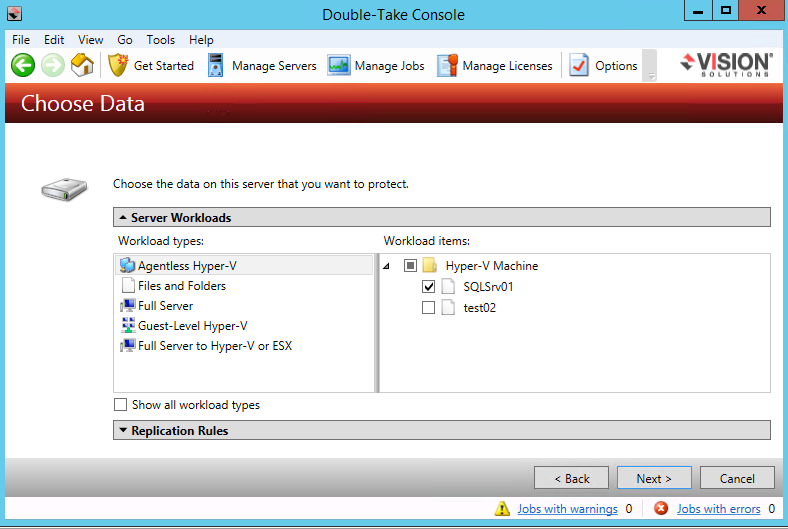Image resolution: width=788 pixels, height=529 pixels.
Task: Select the Get Started toolbar label
Action: (x=164, y=66)
